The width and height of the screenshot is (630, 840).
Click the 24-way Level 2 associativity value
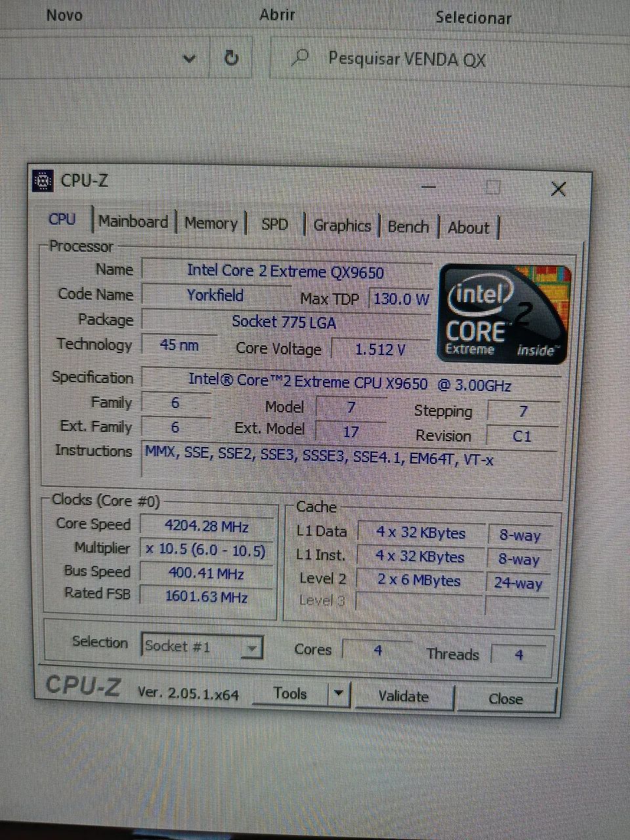518,583
